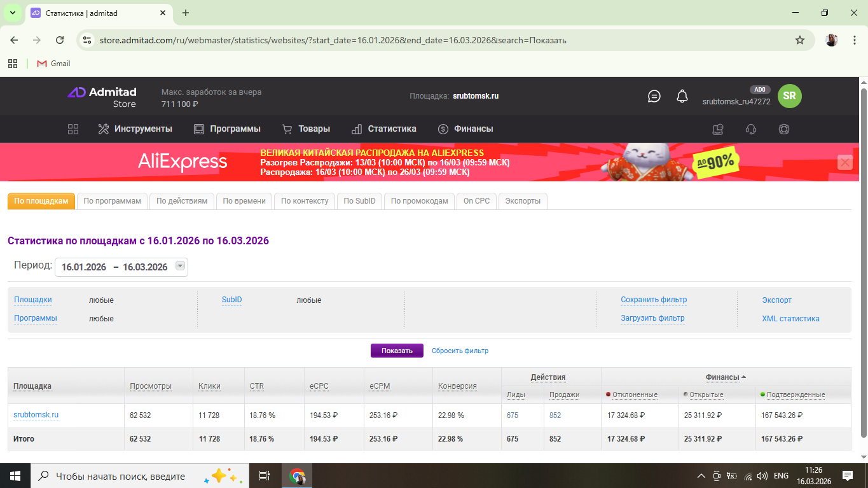
Task: Open the Инструменты menu
Action: pos(135,129)
